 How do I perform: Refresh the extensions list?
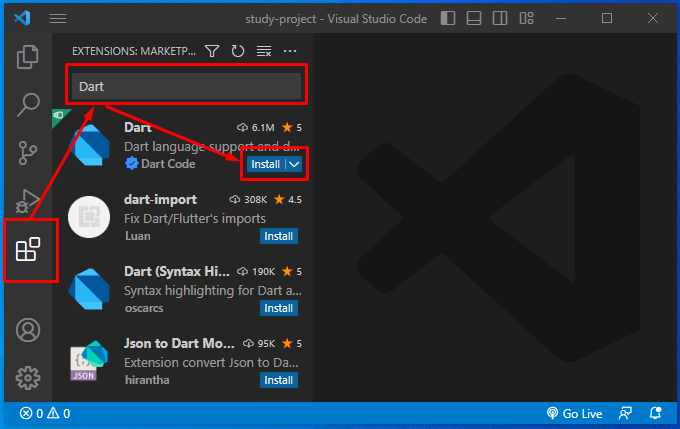(238, 51)
